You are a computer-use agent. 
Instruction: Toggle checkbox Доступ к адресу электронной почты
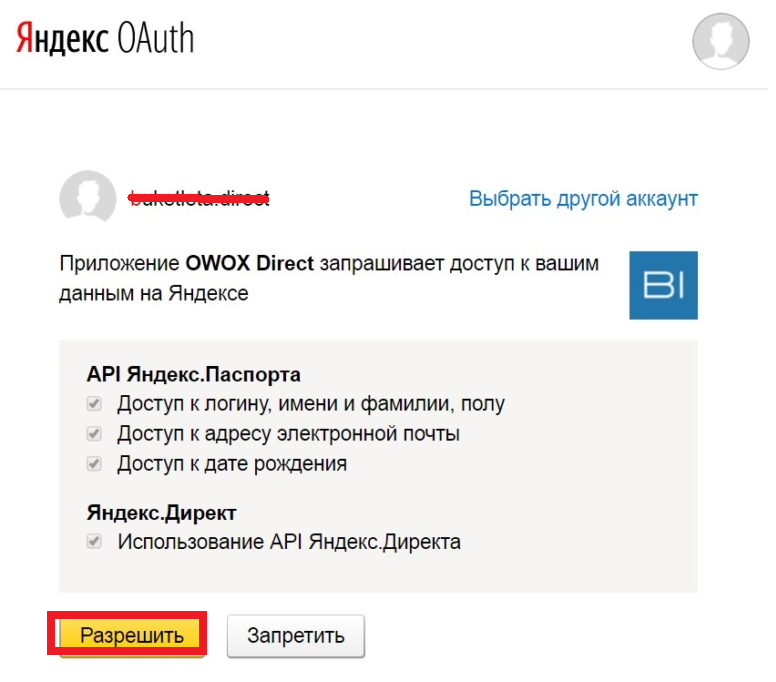click(94, 434)
